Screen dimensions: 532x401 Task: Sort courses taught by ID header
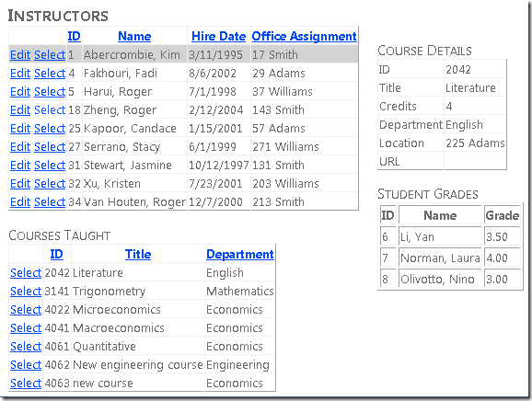pyautogui.click(x=57, y=254)
